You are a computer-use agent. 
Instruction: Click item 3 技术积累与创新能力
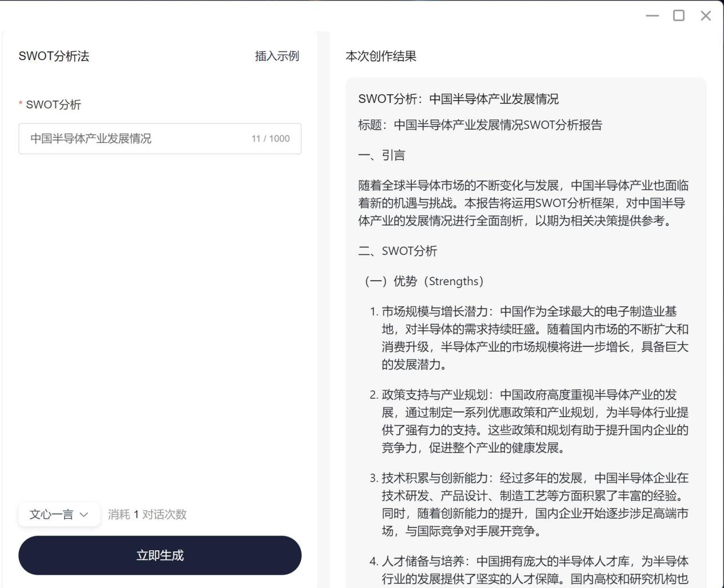[x=529, y=505]
